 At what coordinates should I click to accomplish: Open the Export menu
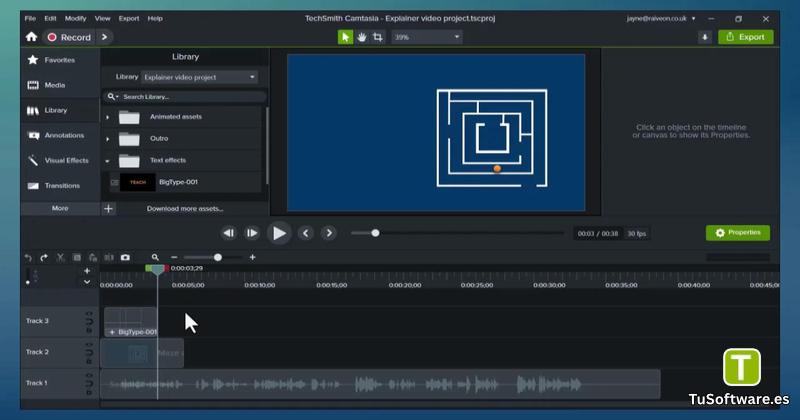[x=129, y=18]
